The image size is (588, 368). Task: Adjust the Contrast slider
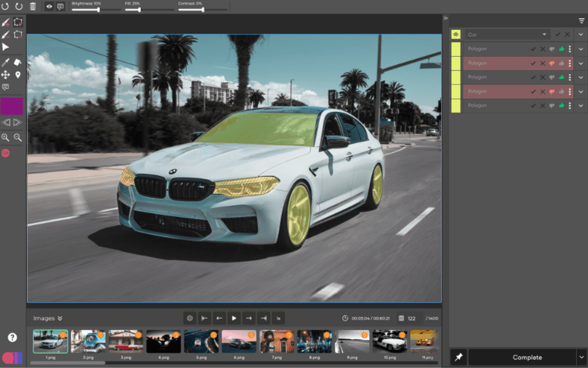202,9
